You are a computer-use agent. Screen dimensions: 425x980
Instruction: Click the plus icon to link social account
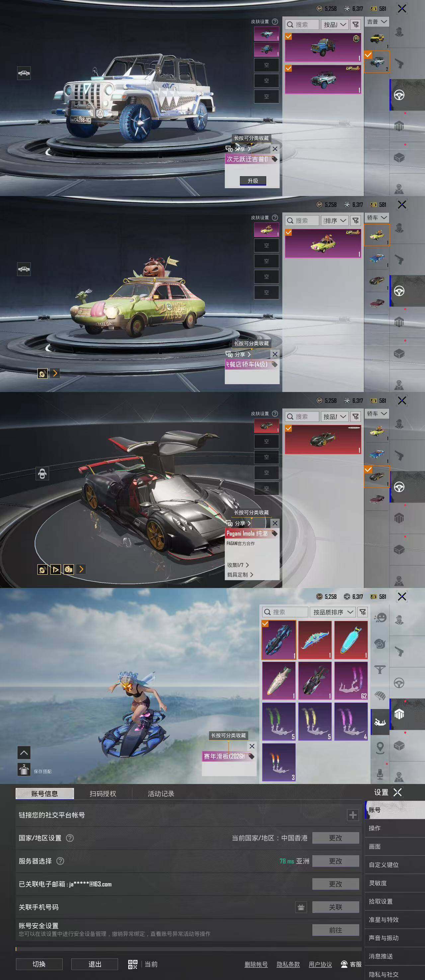pyautogui.click(x=353, y=815)
